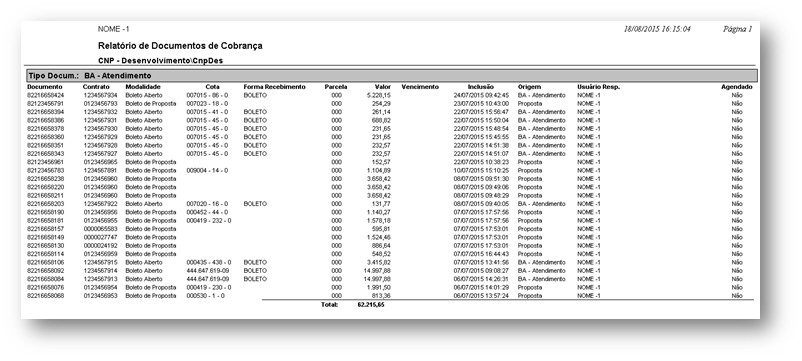Viewport: 802px width, 361px height.
Task: Click the 'Vencimento' column header
Action: click(x=420, y=87)
